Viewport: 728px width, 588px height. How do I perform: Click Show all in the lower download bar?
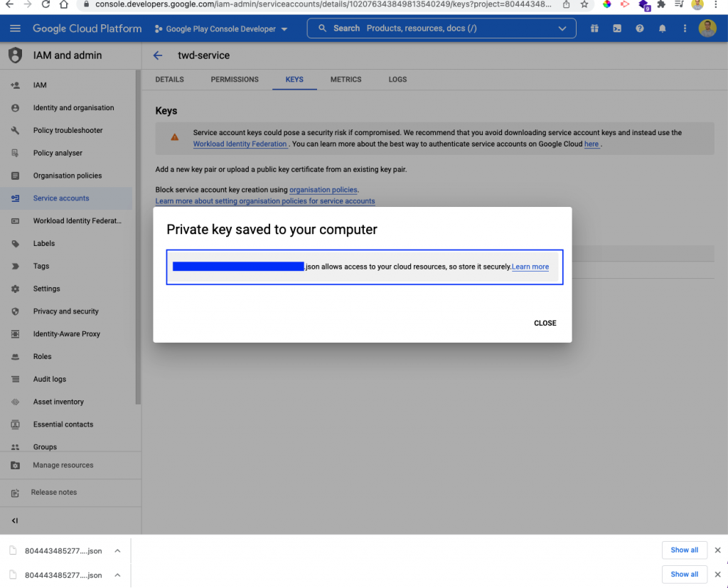point(684,574)
